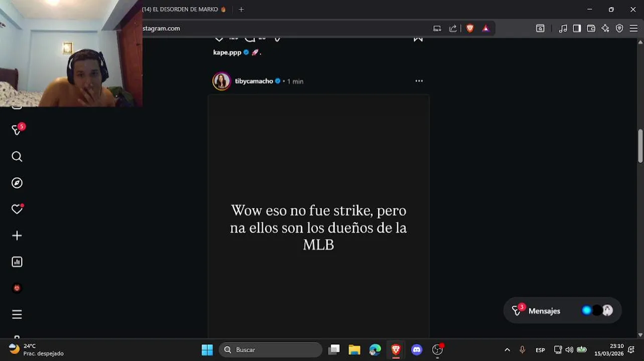Open Leo AI sparkle icon

tap(605, 29)
